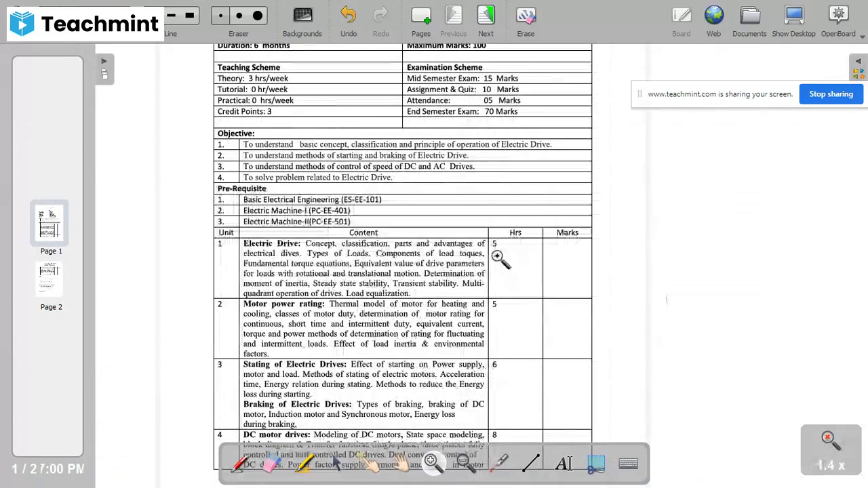Pick the pointing-finger interact tool
Viewport: 868px width, 488px height.
click(368, 464)
